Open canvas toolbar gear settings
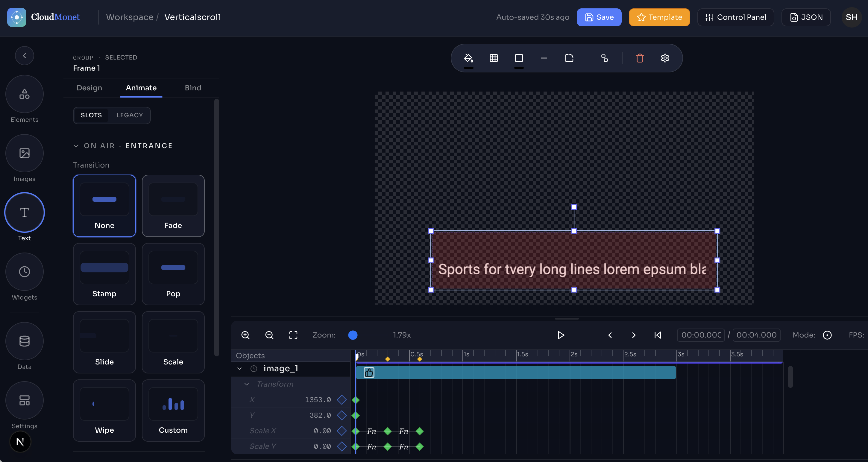Screen dimensions: 868x462 665,58
